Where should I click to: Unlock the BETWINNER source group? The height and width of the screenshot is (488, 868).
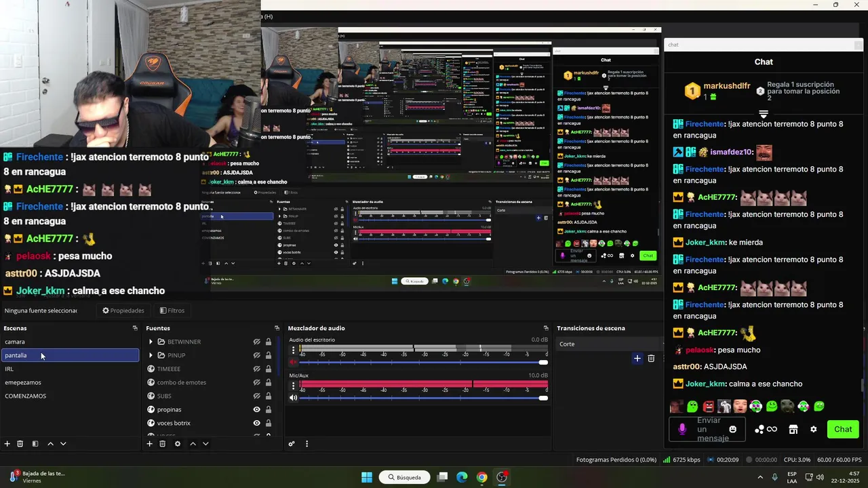269,342
